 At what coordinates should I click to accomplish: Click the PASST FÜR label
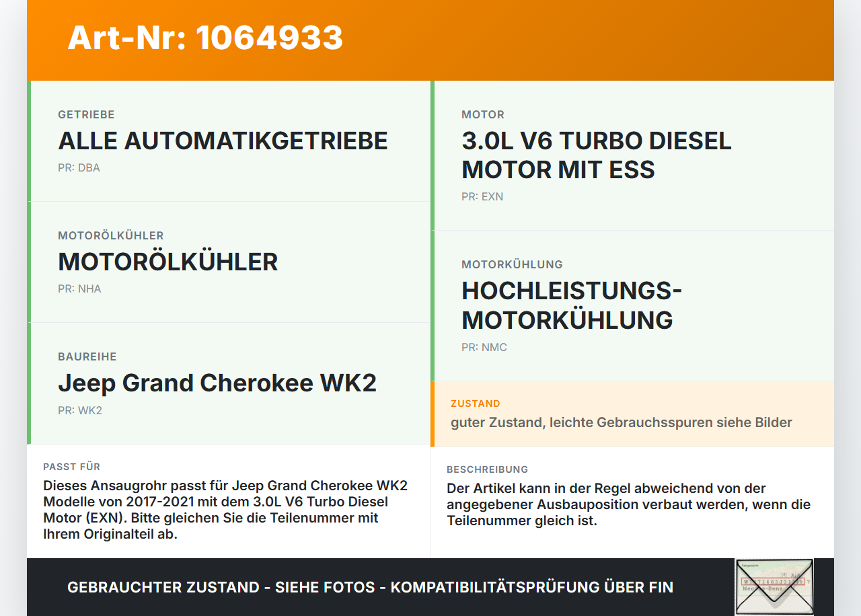tap(72, 467)
